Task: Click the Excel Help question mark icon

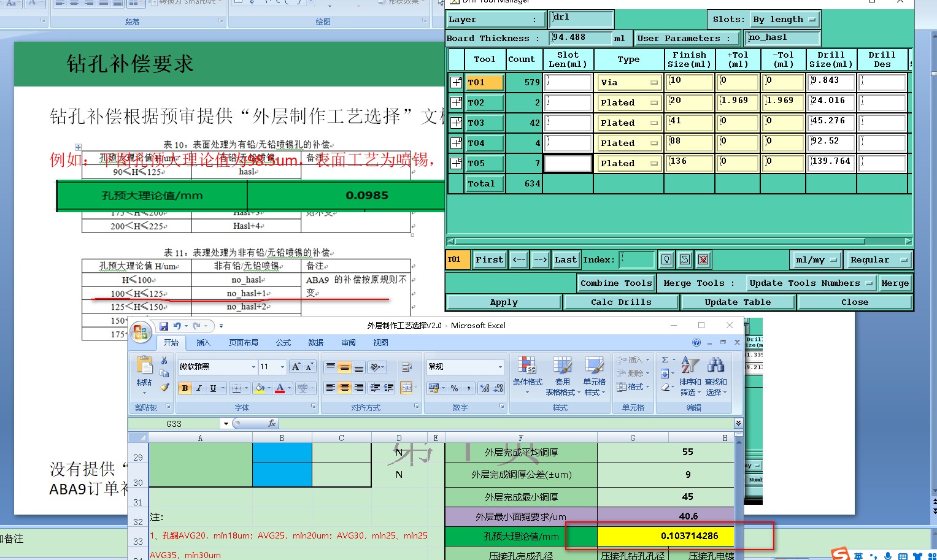Action: pos(696,342)
